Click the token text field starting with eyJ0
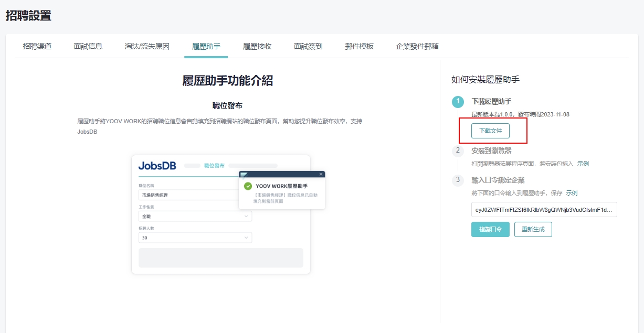 point(544,210)
